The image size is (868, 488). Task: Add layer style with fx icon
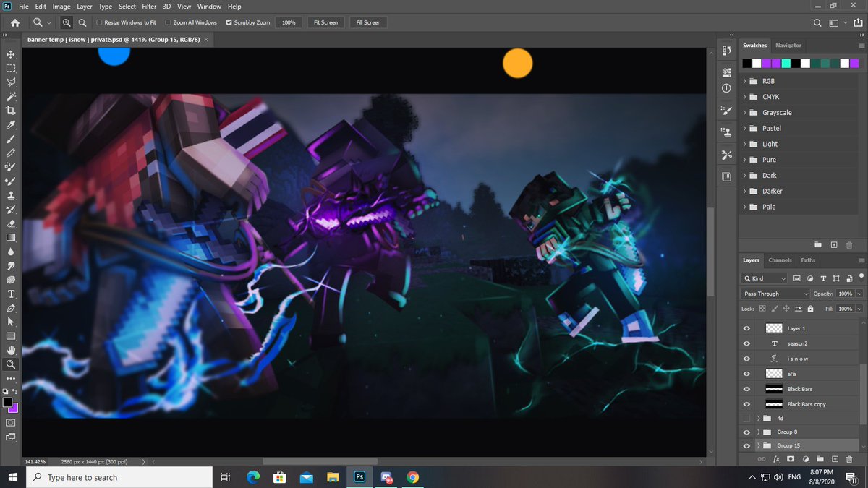click(x=776, y=459)
